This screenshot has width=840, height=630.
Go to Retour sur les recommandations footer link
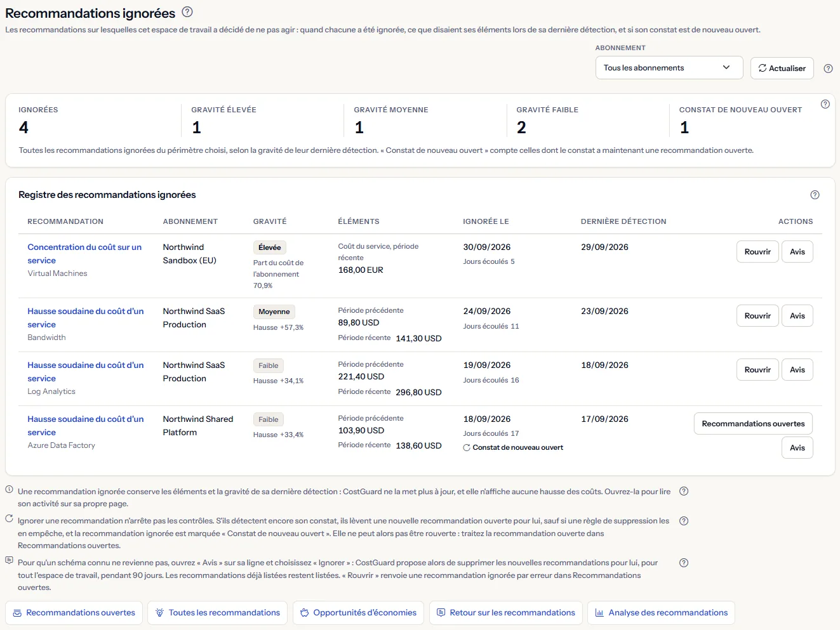click(x=506, y=613)
